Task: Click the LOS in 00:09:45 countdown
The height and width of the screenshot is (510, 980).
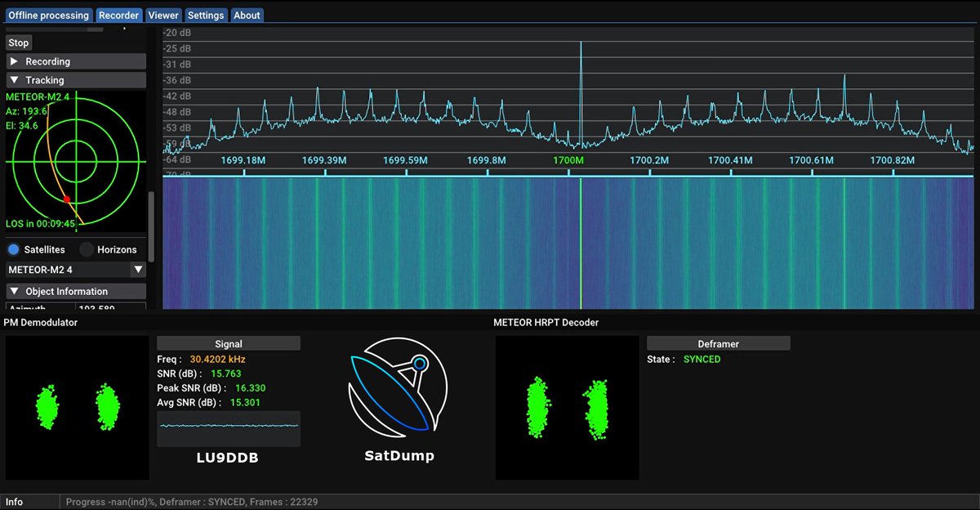Action: (41, 223)
